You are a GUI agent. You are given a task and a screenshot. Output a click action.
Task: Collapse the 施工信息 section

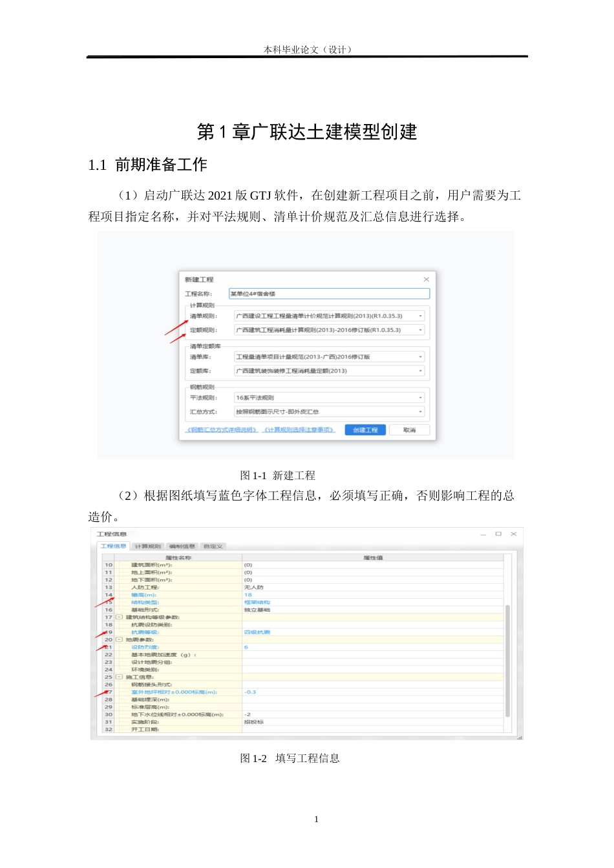point(119,676)
